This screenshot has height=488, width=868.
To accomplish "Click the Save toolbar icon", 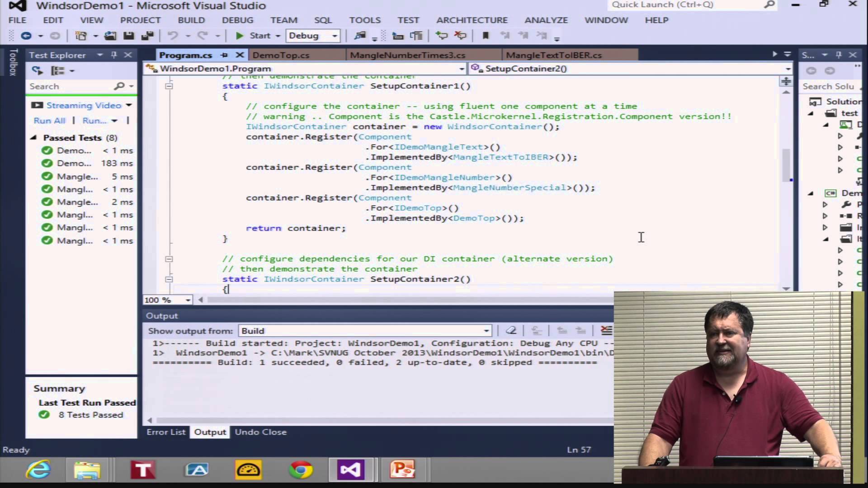I will pos(129,36).
